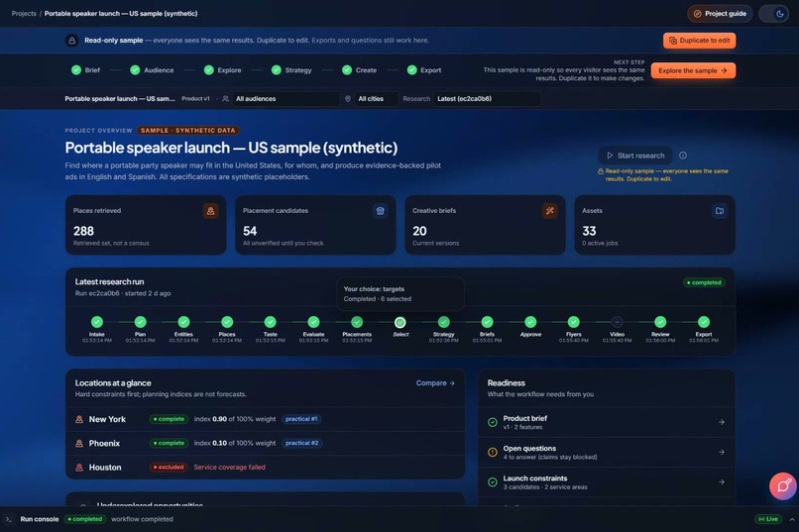Select the Placements step marker
This screenshot has height=532, width=799.
(357, 322)
